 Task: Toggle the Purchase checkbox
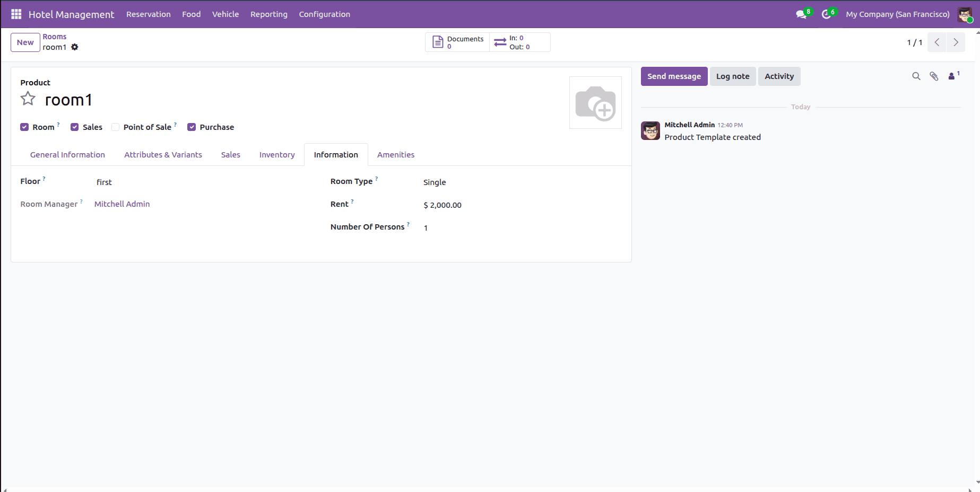coord(192,127)
